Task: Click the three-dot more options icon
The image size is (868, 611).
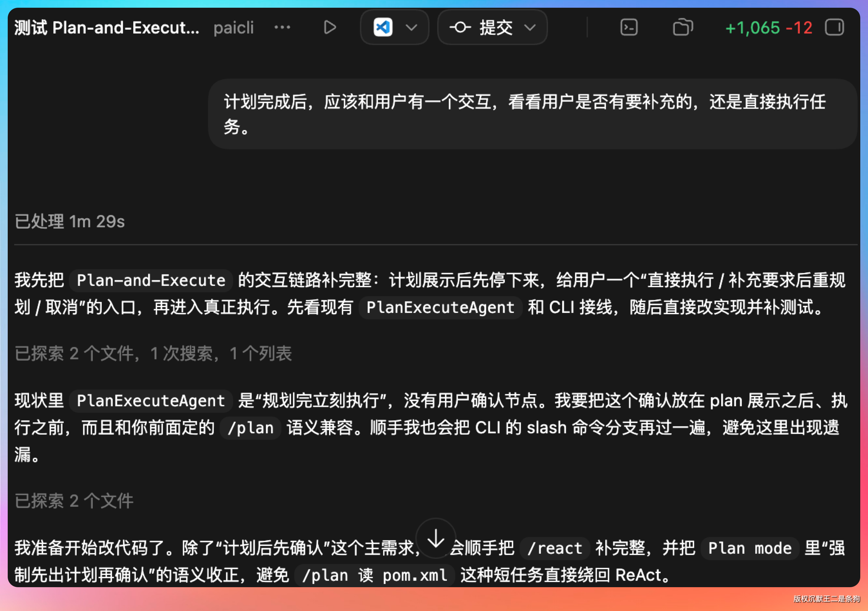Action: point(282,28)
